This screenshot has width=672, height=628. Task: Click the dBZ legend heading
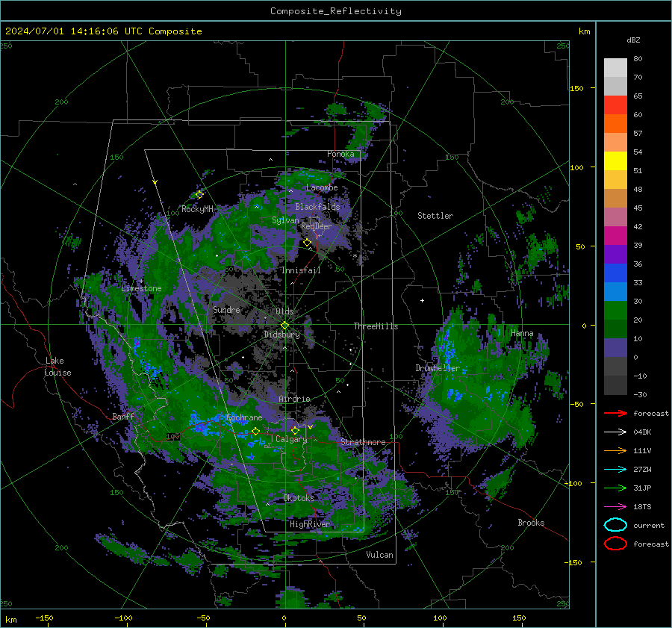point(633,40)
